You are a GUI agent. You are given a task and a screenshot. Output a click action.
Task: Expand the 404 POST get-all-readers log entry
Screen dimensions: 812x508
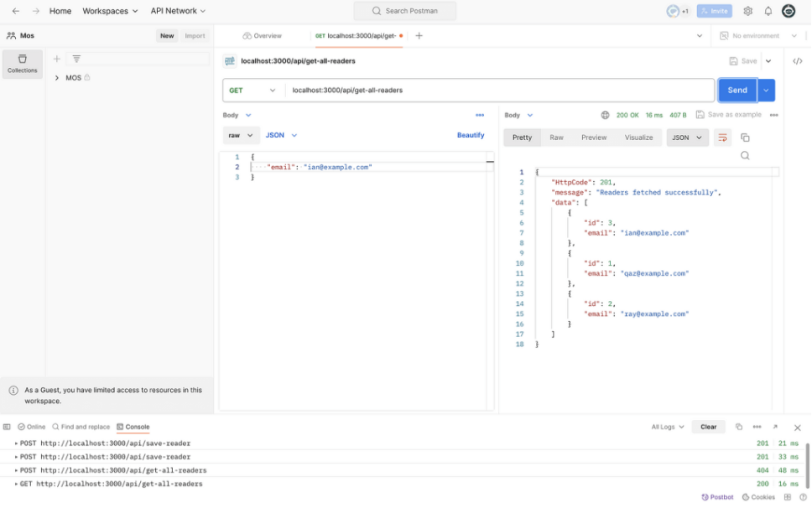16,470
